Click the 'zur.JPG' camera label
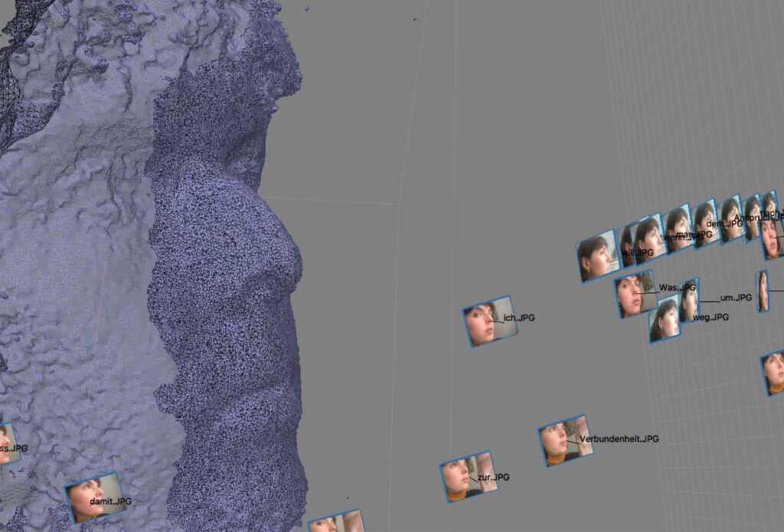Image resolution: width=784 pixels, height=532 pixels. click(494, 477)
